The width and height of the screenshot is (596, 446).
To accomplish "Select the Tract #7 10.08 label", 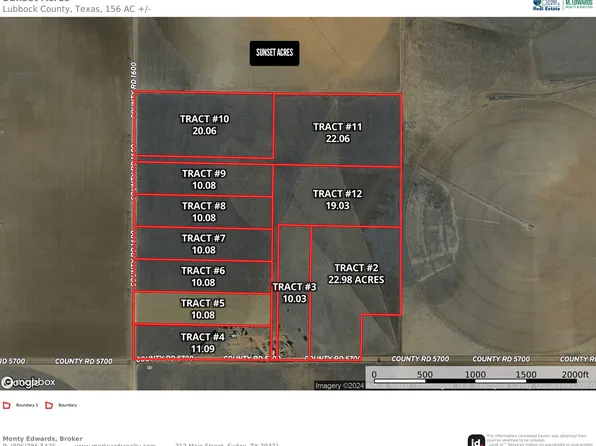I will [x=203, y=244].
